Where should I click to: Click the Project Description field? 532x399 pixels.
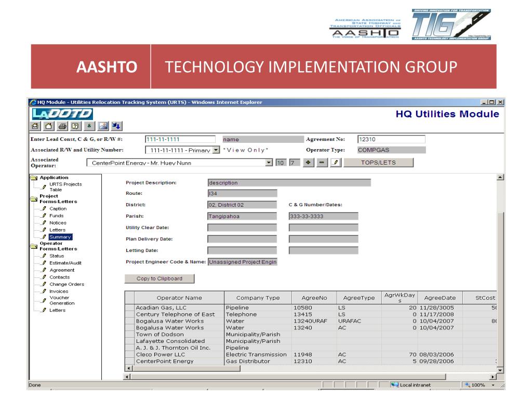[x=289, y=182]
